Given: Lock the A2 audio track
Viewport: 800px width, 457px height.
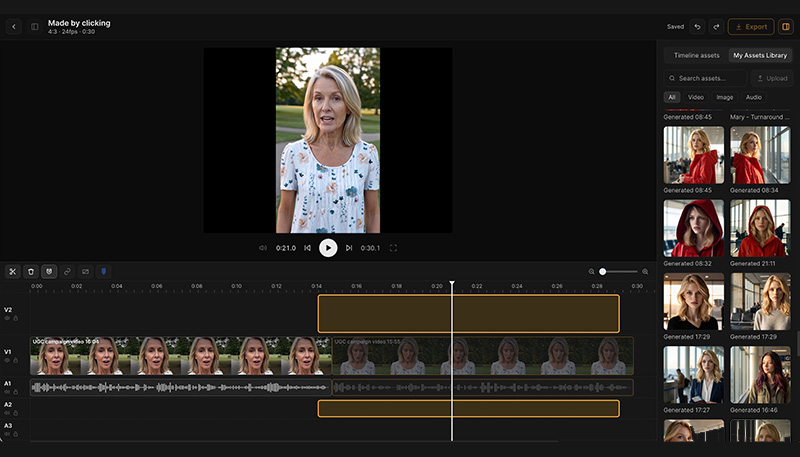Looking at the screenshot, I should [15, 413].
